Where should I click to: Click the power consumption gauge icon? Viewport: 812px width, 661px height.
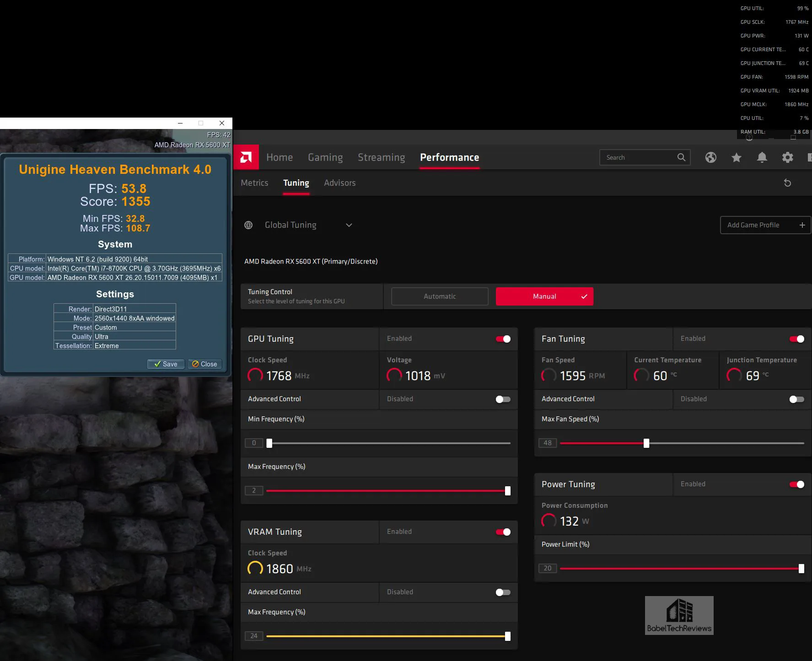click(x=549, y=521)
